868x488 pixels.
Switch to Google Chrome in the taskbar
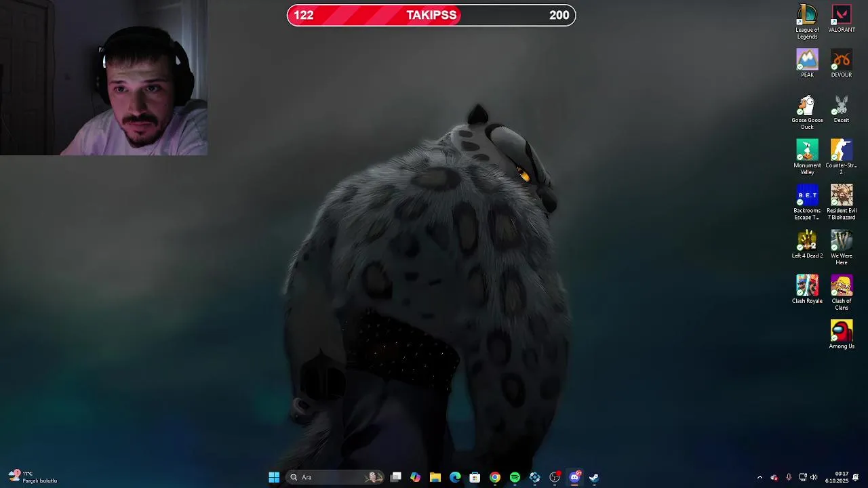pos(495,477)
